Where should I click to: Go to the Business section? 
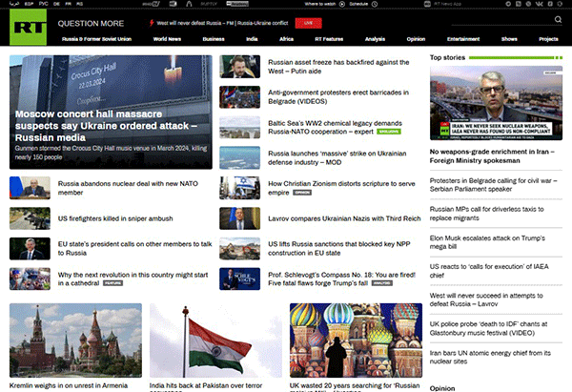[x=214, y=39]
